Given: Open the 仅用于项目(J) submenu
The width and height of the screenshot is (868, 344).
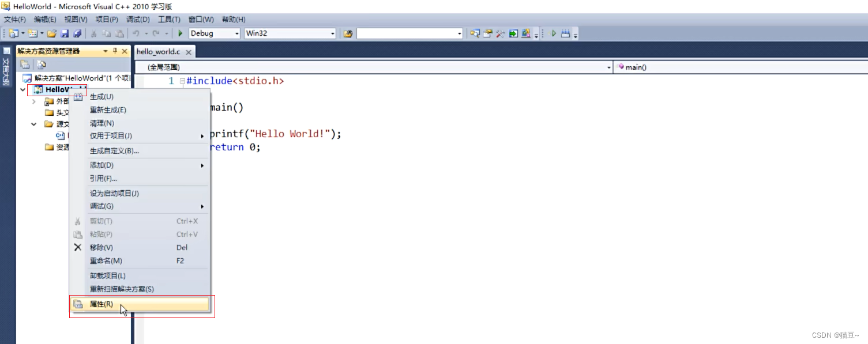Looking at the screenshot, I should click(x=140, y=136).
